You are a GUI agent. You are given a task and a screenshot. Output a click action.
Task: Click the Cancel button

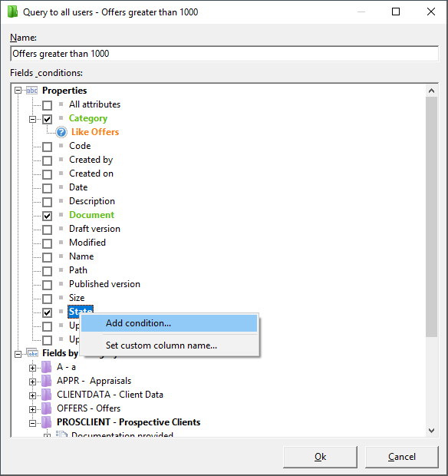coord(402,457)
